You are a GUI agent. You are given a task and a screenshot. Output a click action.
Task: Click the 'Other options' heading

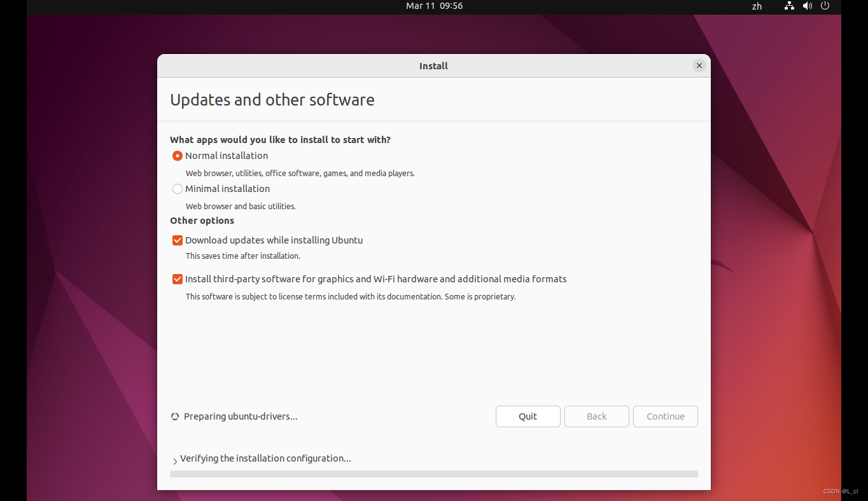(202, 221)
